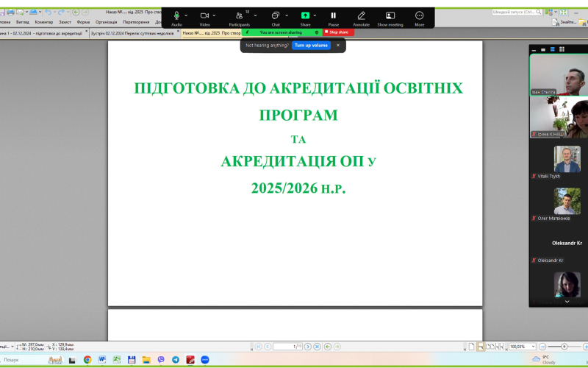The image size is (588, 368).
Task: Open the Participants panel
Action: [x=240, y=18]
